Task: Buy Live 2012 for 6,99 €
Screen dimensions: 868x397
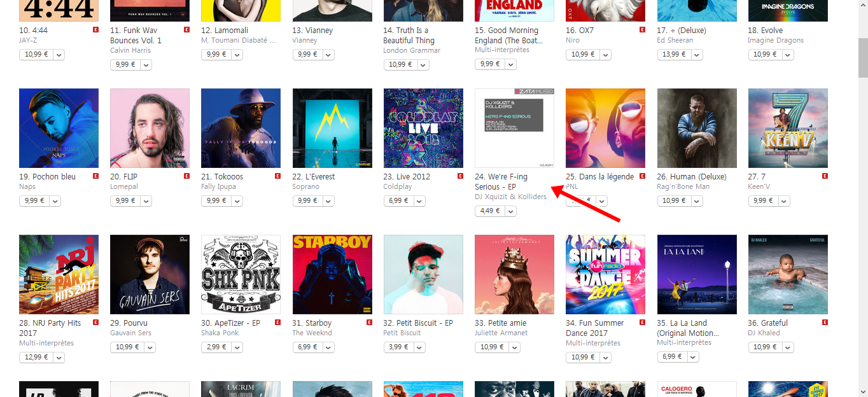Action: click(x=399, y=201)
